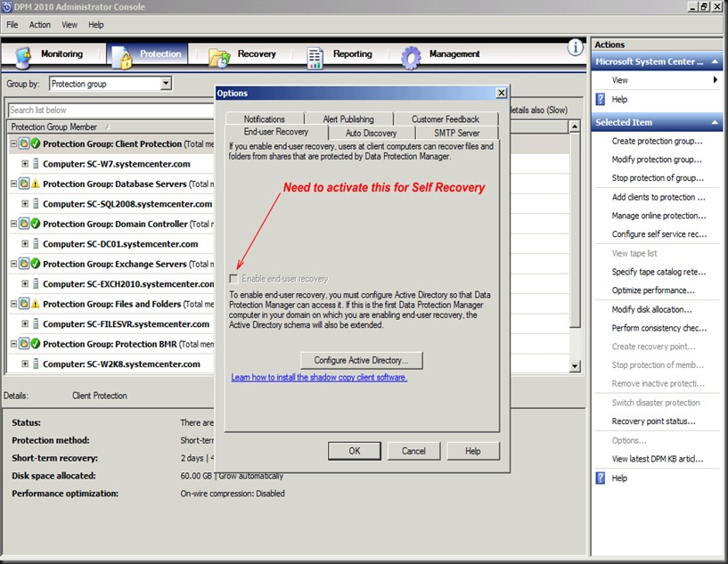This screenshot has width=728, height=564.
Task: Click the bottom Help icon in Actions pane
Action: pos(601,478)
